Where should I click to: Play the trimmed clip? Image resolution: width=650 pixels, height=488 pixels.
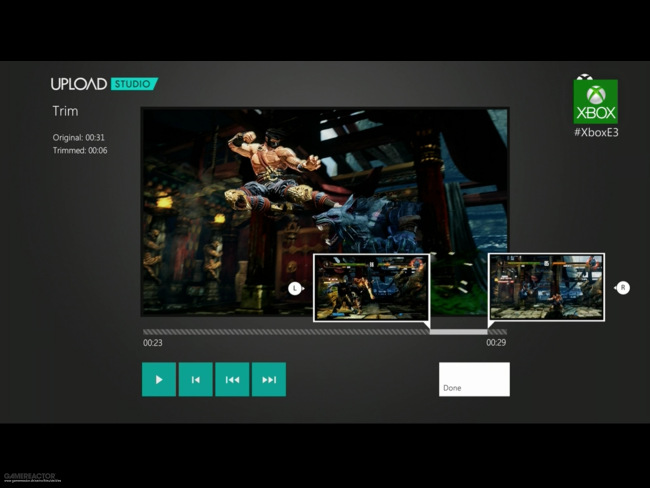pyautogui.click(x=159, y=379)
